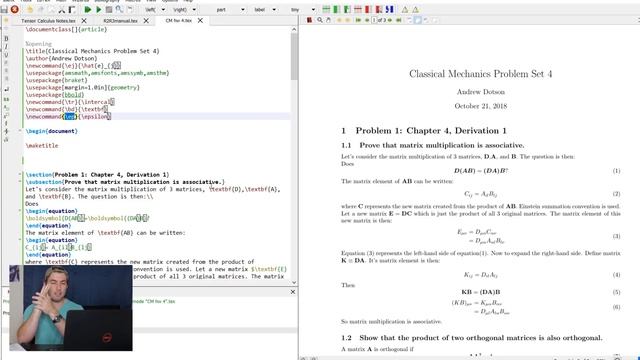Screen dimensions: 640x360
Task: Open the 'label' reference dropdown
Action: click(274, 9)
